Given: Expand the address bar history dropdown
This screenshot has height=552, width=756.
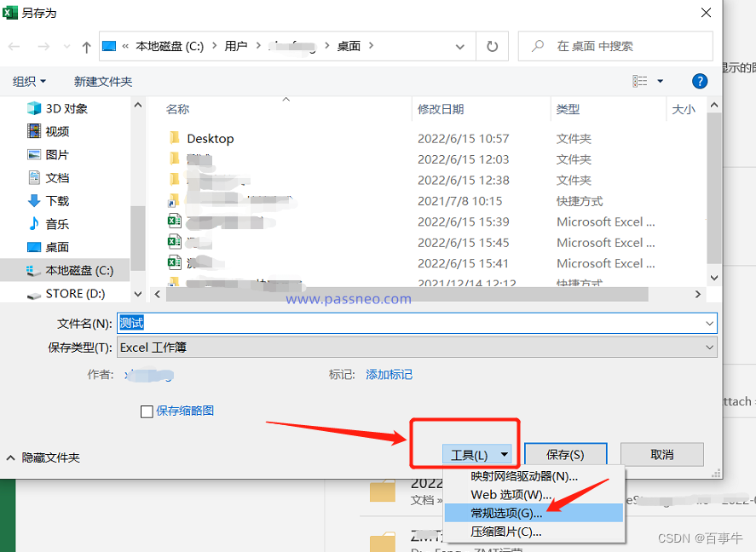Looking at the screenshot, I should click(x=460, y=47).
